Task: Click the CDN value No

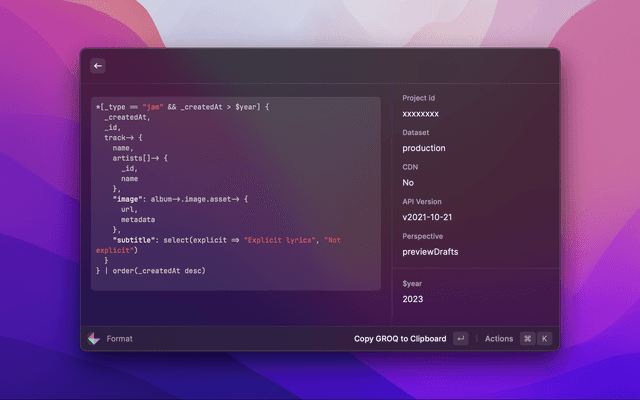Action: [408, 183]
